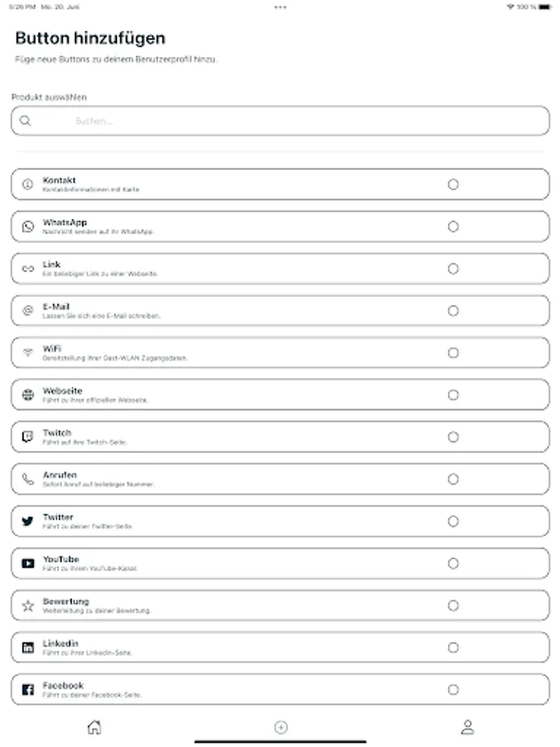Viewport: 560px width, 747px height.
Task: Click the Twitter bird icon
Action: 27,521
